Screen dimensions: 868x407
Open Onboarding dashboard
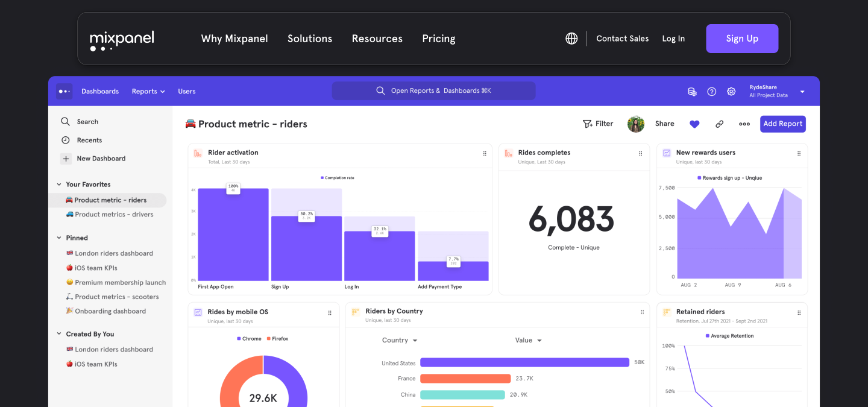[x=105, y=312]
